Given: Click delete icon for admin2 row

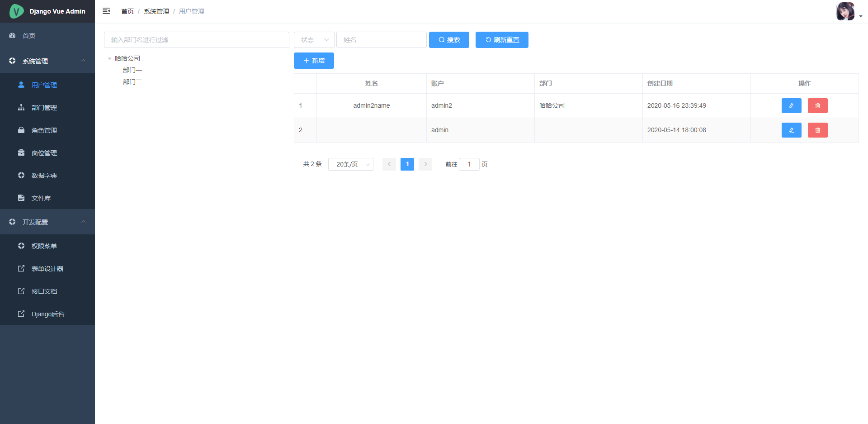Looking at the screenshot, I should [817, 106].
